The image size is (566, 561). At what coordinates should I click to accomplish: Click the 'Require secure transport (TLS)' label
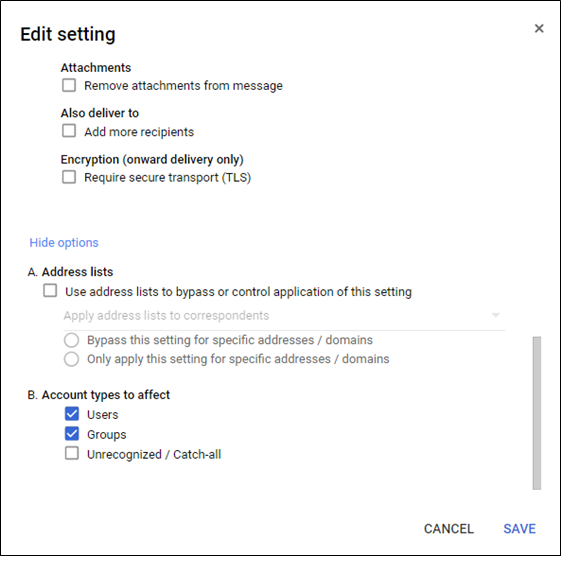pyautogui.click(x=169, y=179)
